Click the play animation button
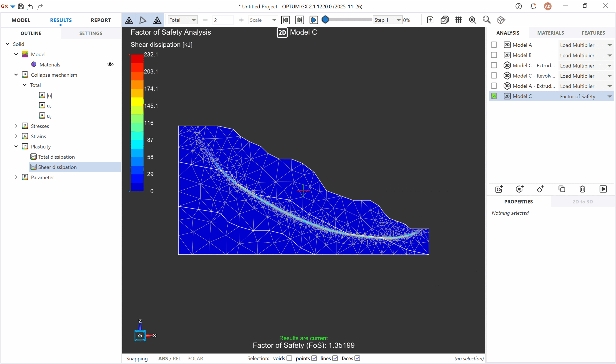The height and width of the screenshot is (364, 616). pyautogui.click(x=314, y=20)
